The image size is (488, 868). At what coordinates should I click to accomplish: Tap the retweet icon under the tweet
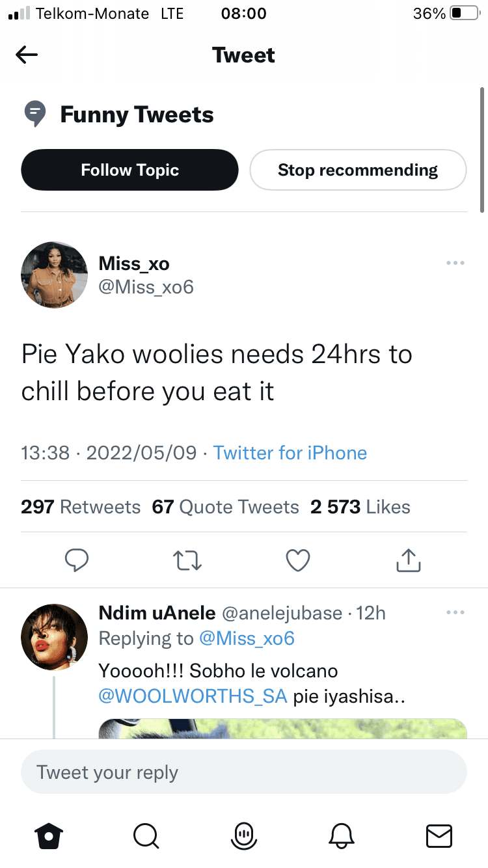click(187, 560)
